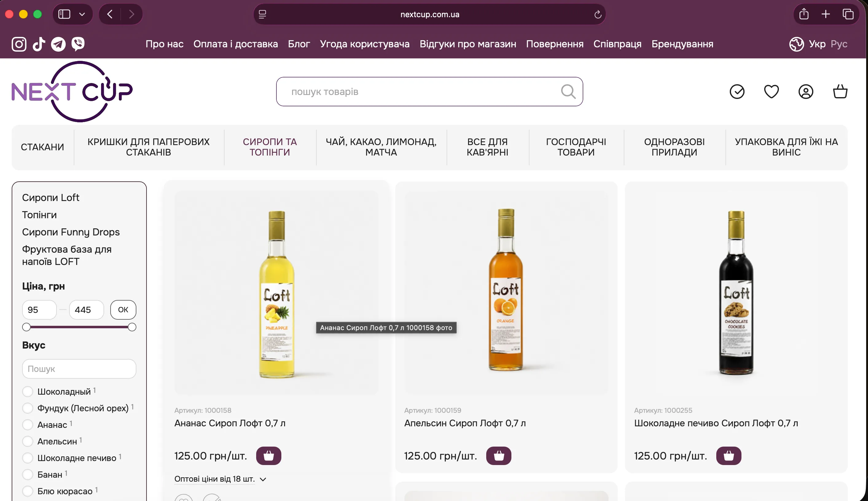The width and height of the screenshot is (868, 501).
Task: Open the Брендування page
Action: (682, 44)
